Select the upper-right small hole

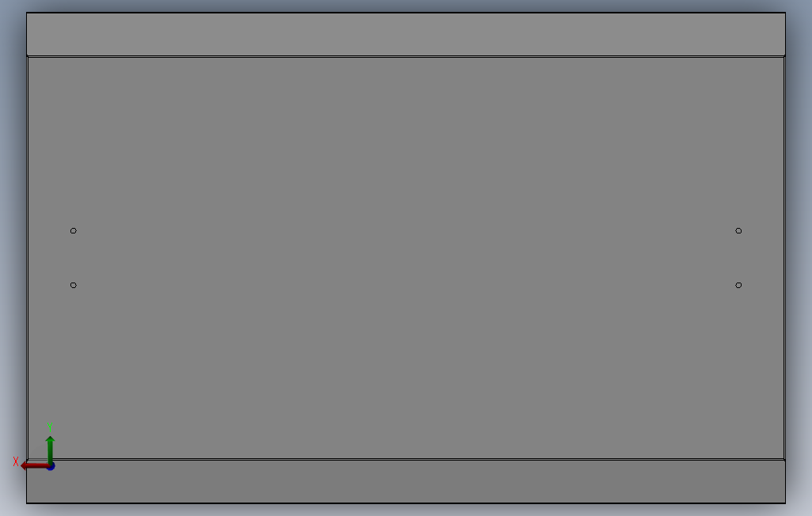[738, 230]
